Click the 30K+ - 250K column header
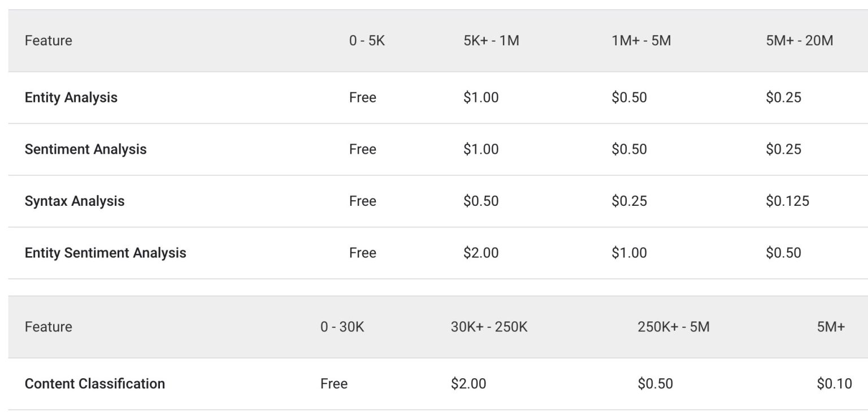Image resolution: width=868 pixels, height=419 pixels. tap(489, 327)
